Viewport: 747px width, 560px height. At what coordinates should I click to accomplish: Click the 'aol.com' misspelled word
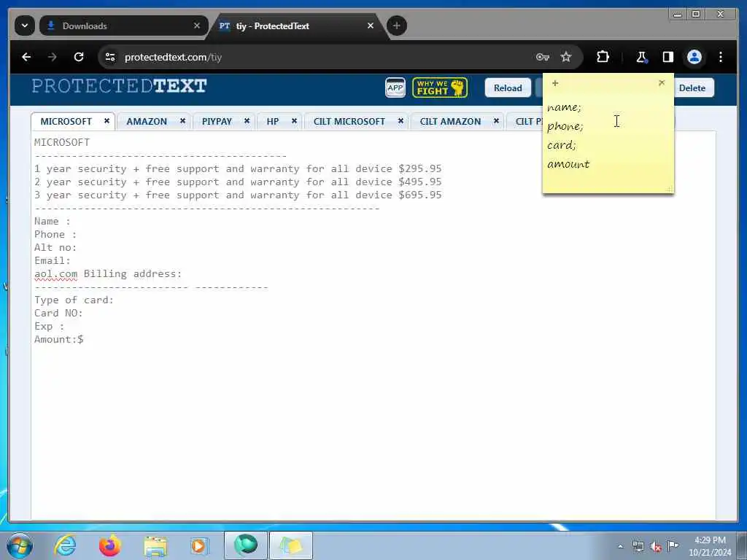[55, 274]
